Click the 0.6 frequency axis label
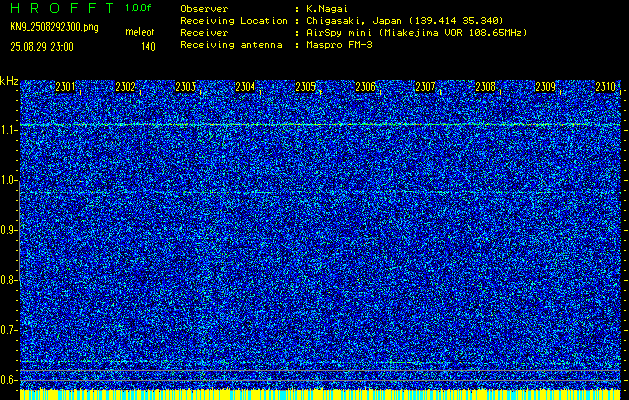 [x=8, y=380]
